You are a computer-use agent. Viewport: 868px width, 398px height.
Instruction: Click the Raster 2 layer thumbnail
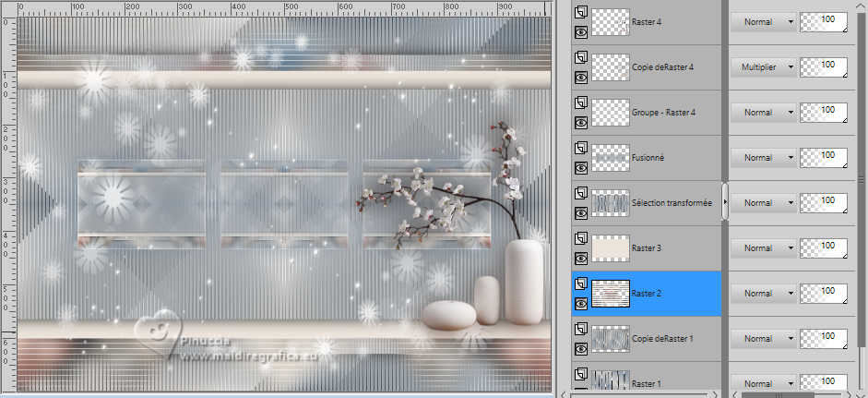[x=611, y=294]
